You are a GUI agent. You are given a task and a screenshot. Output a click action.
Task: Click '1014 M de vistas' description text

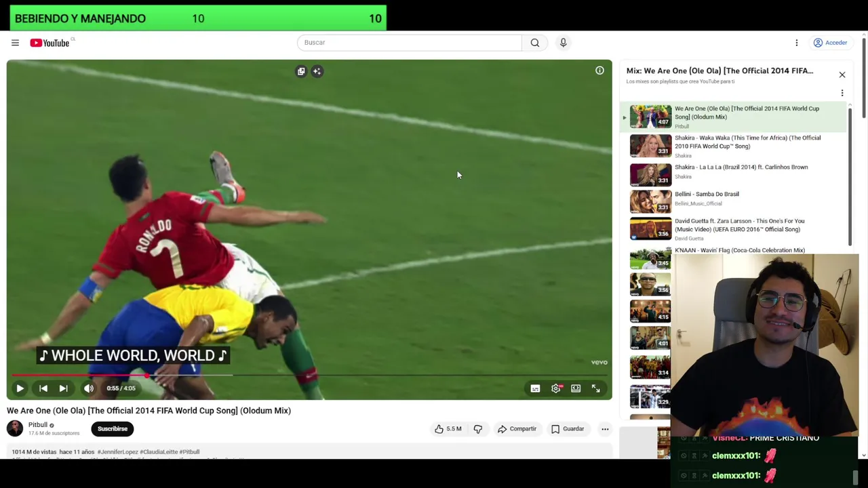(x=34, y=452)
